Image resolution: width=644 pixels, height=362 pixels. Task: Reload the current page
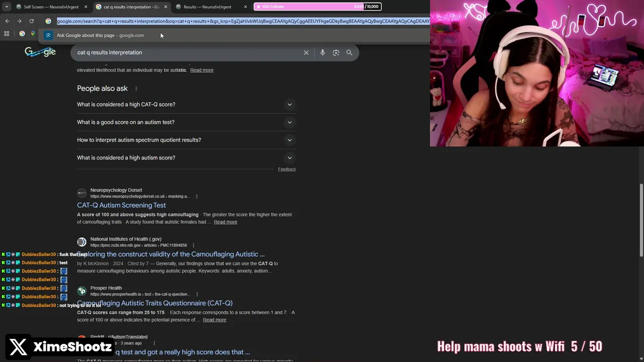coord(31,21)
